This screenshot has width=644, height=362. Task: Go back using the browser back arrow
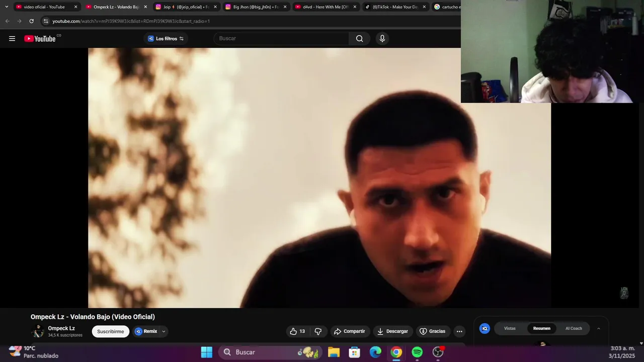pyautogui.click(x=7, y=21)
